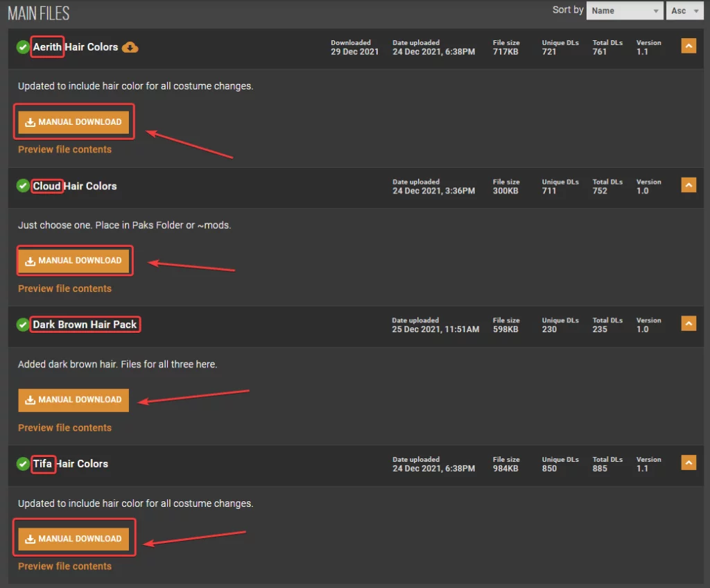Image resolution: width=710 pixels, height=588 pixels.
Task: Collapse the Cloud Hair Colors file section
Action: (x=688, y=185)
